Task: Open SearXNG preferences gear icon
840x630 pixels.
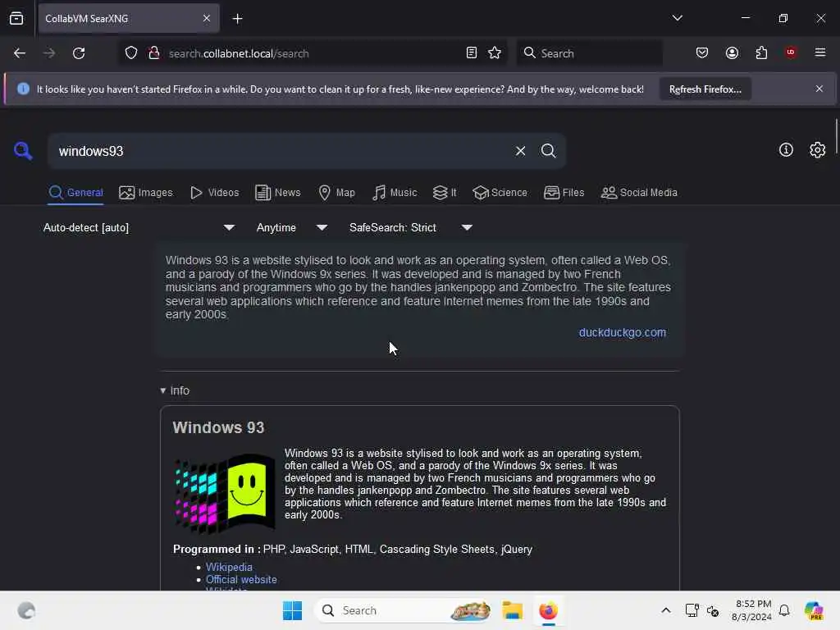Action: pos(818,150)
